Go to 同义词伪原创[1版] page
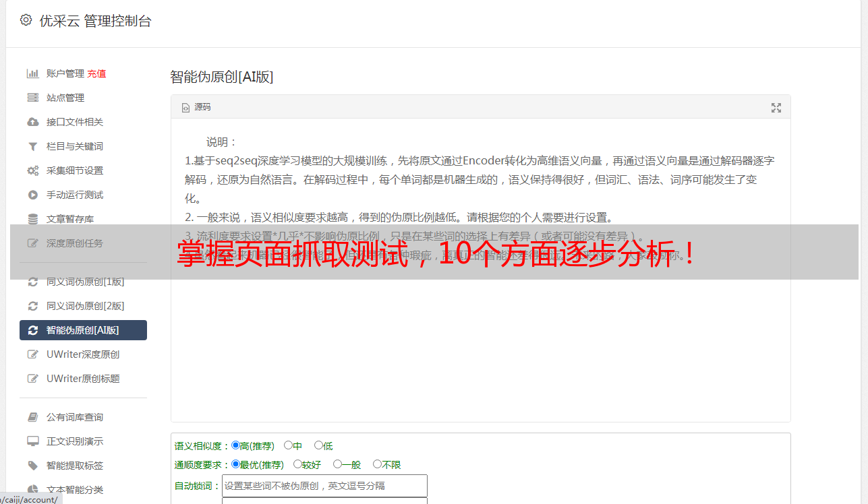 86,282
